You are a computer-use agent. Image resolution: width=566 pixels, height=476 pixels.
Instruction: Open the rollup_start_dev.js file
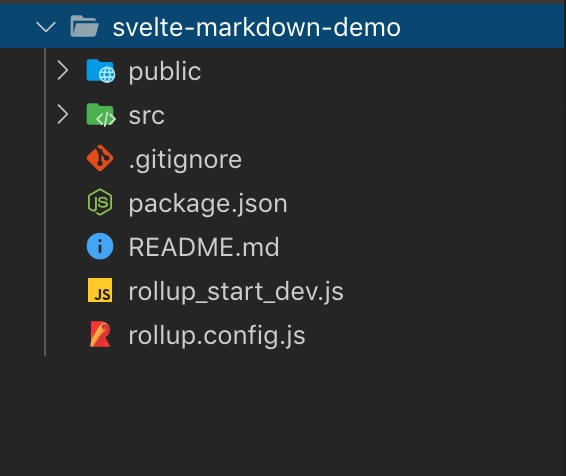pyautogui.click(x=236, y=292)
